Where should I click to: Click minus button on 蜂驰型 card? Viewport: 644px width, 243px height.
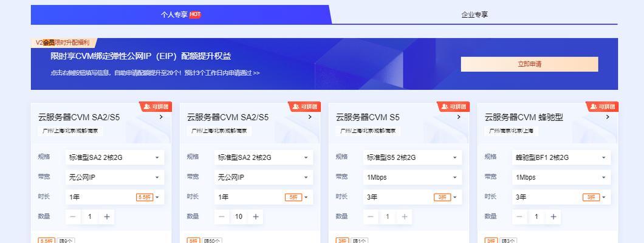click(519, 217)
